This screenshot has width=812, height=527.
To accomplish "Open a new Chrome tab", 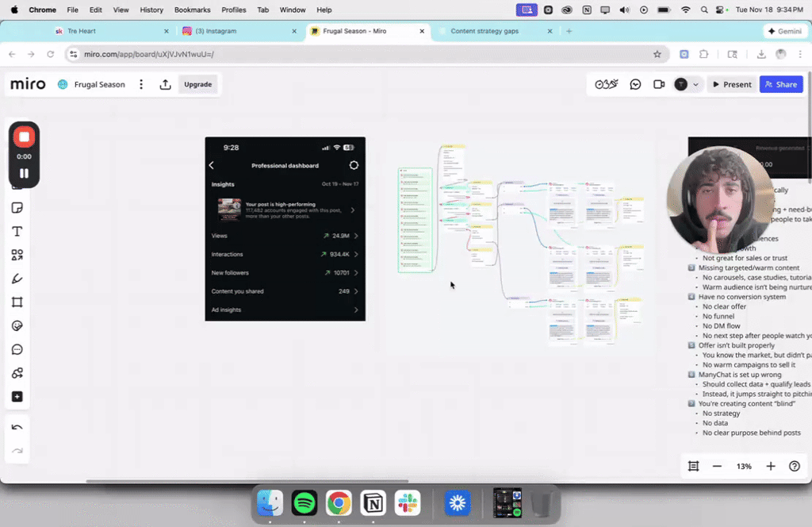I will tap(569, 31).
